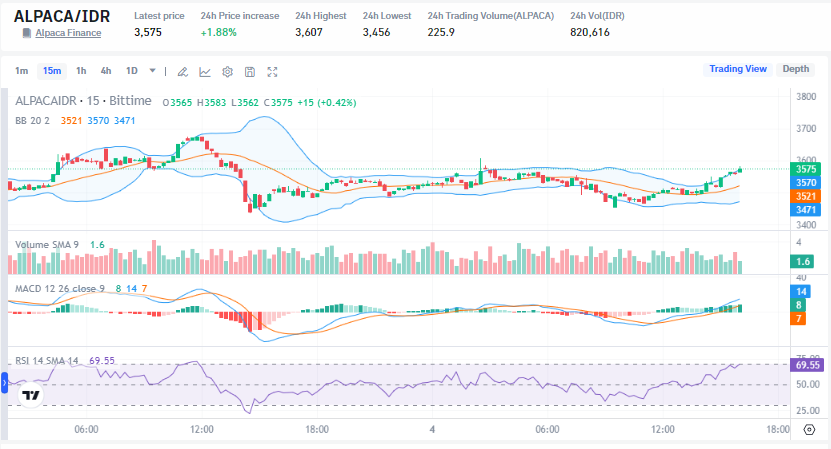831x449 pixels.
Task: Click the 225.9 trading volume value
Action: click(x=441, y=32)
